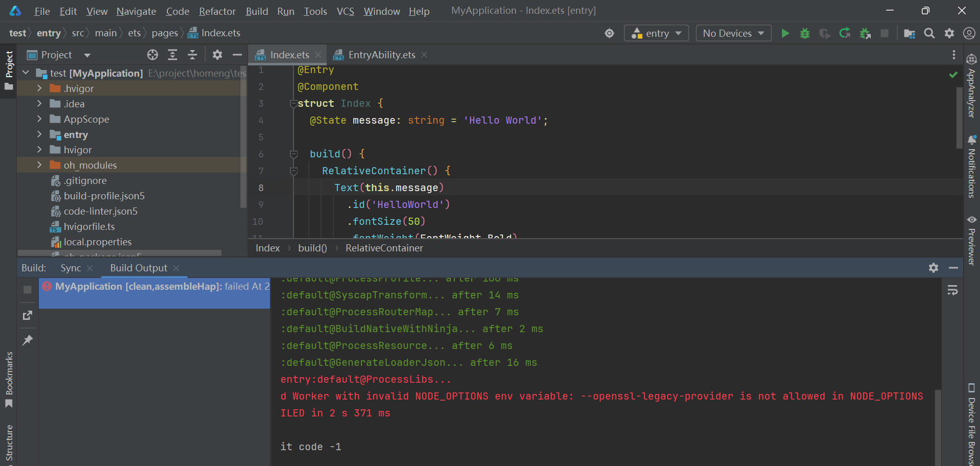Click the editor vertical scrollbar
The width and height of the screenshot is (980, 466).
(x=959, y=118)
